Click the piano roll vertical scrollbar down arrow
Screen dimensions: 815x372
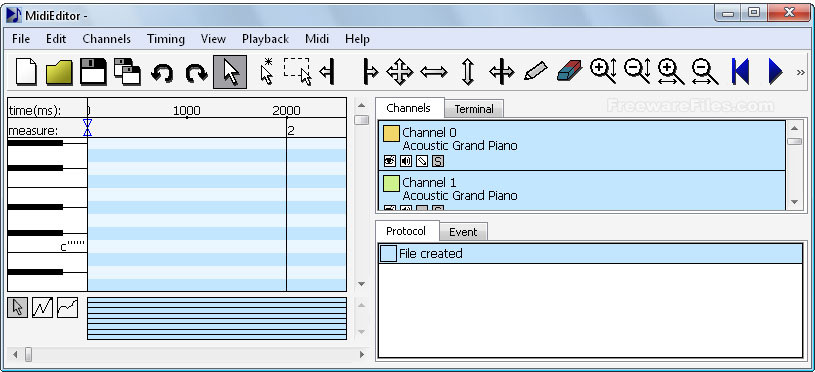point(361,284)
